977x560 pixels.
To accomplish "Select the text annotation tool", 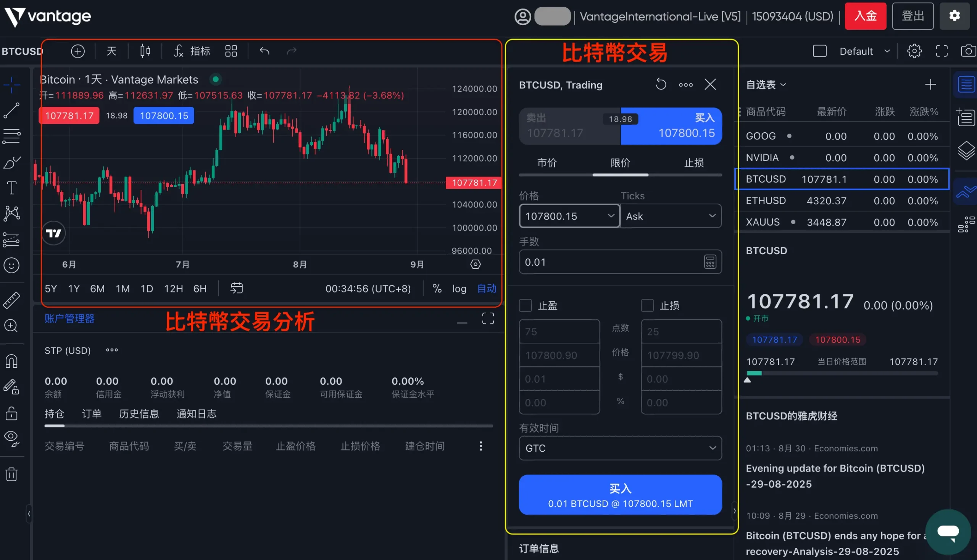I will [x=11, y=188].
